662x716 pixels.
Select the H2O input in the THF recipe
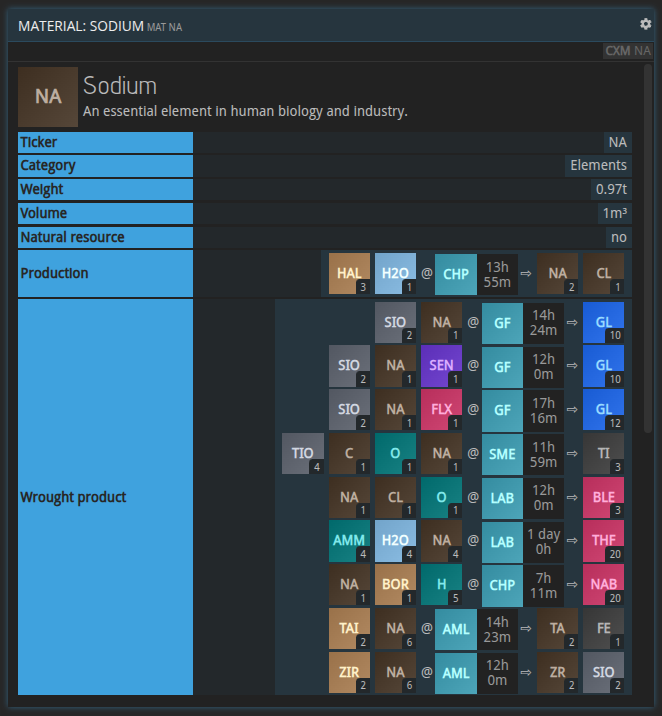tap(395, 541)
